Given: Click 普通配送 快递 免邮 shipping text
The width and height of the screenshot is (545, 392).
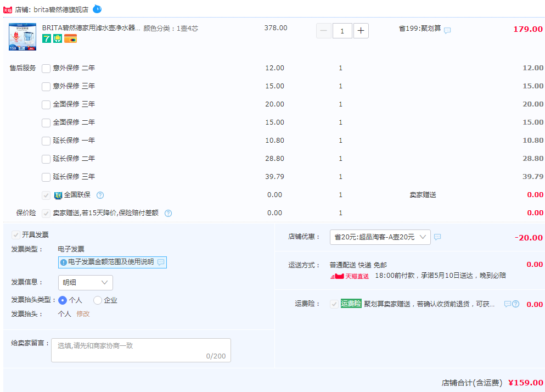Looking at the screenshot, I should point(358,265).
